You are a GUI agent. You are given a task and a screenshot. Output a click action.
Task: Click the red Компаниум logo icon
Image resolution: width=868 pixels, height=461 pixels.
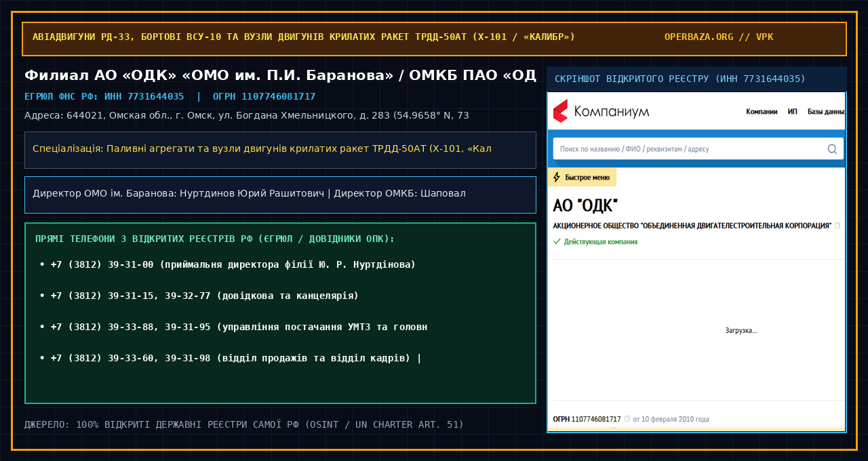(x=560, y=111)
